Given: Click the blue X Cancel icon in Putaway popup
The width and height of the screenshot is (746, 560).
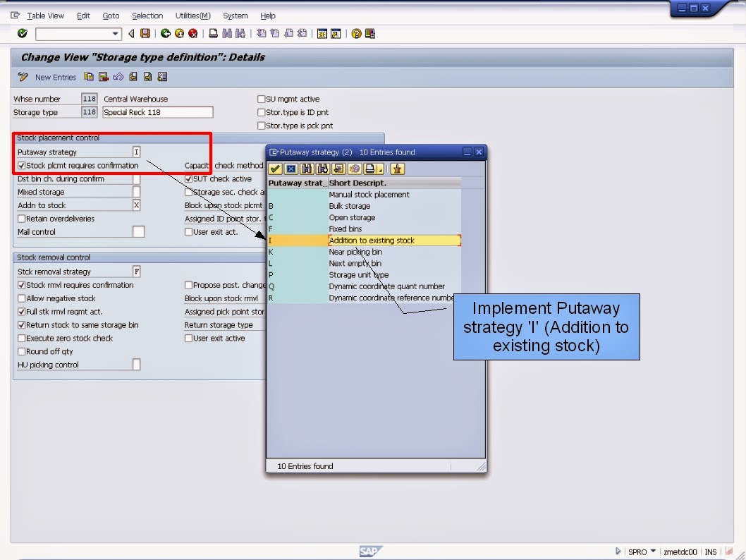Looking at the screenshot, I should [x=291, y=169].
